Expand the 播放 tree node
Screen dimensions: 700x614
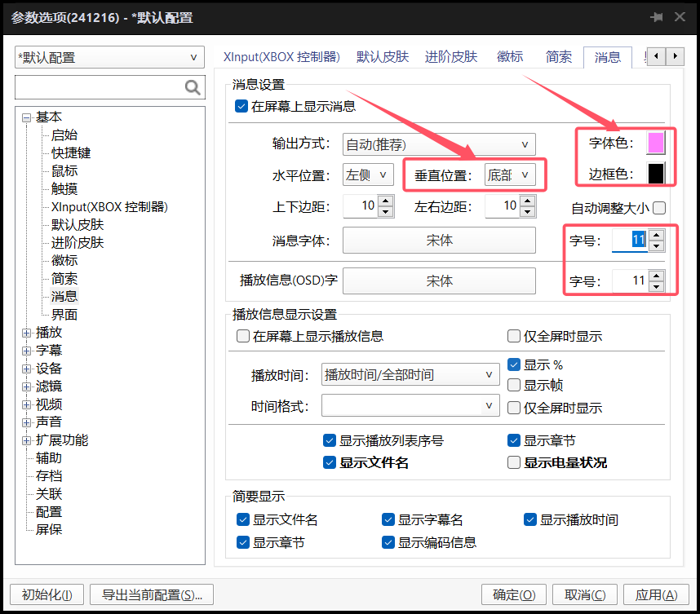pyautogui.click(x=27, y=333)
